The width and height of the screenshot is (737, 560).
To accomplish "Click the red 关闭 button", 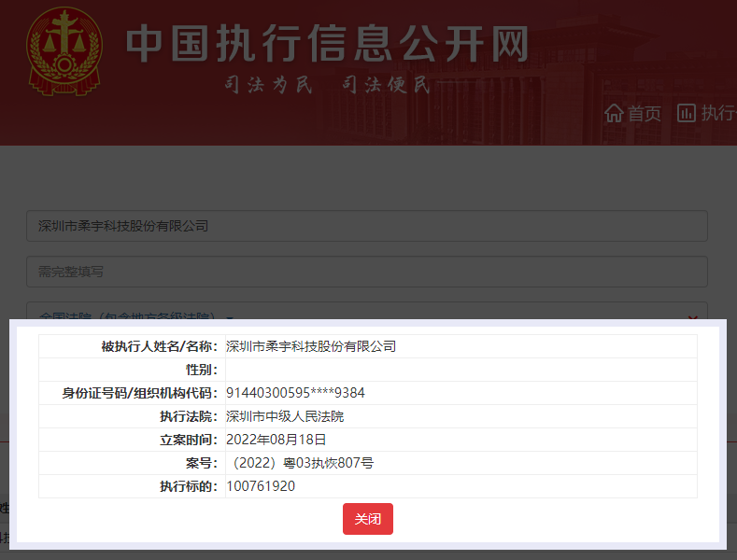I will coord(367,519).
